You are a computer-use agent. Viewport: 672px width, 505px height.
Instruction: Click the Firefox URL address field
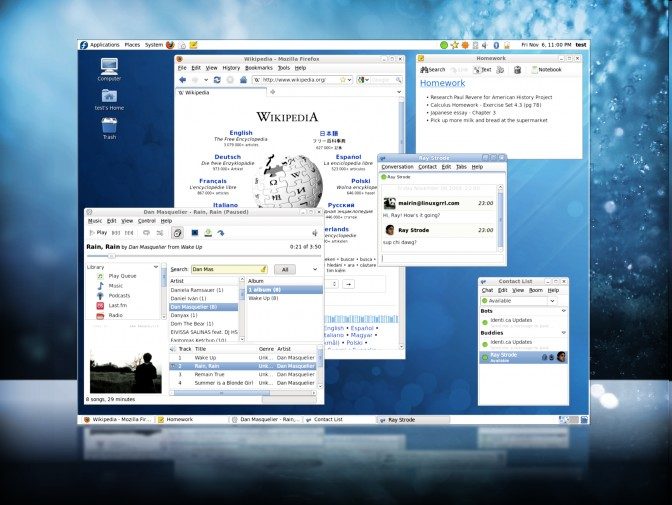[x=301, y=80]
